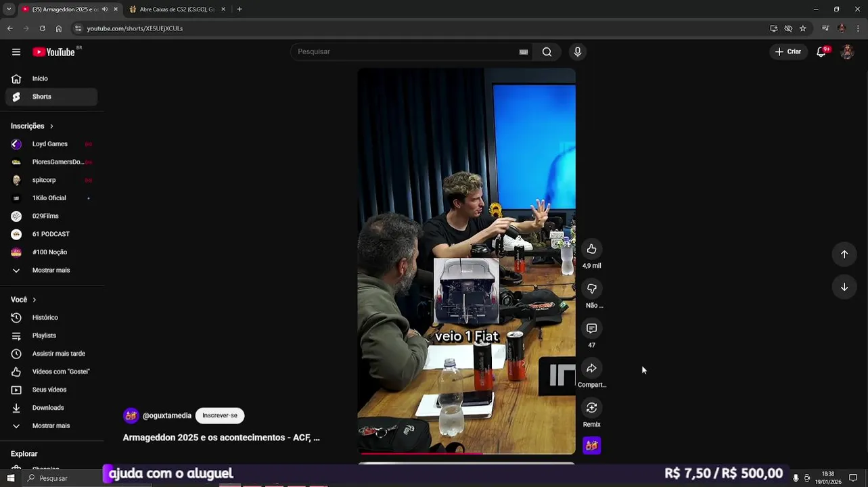Open the comments for this Short

[591, 328]
